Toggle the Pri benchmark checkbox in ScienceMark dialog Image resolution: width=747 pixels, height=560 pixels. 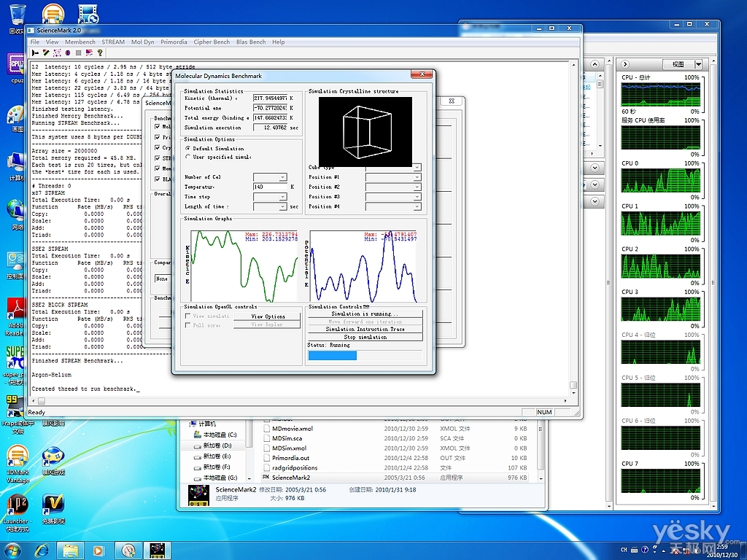coord(158,137)
